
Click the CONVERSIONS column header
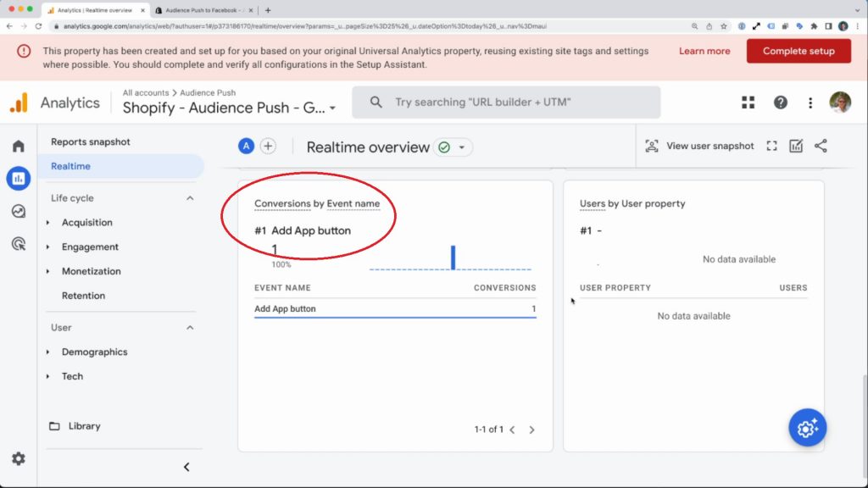coord(505,288)
